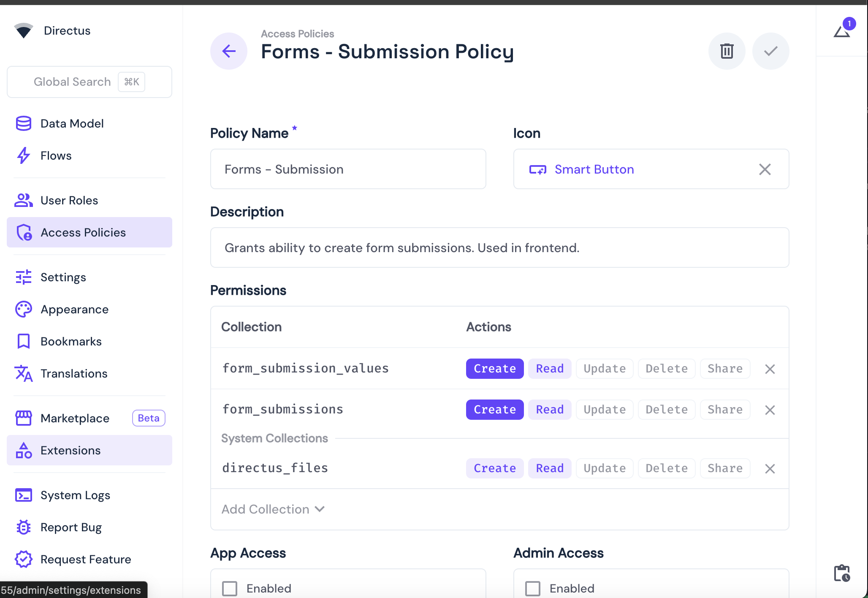Click inside the Policy Name field
The height and width of the screenshot is (598, 868).
[x=348, y=169]
